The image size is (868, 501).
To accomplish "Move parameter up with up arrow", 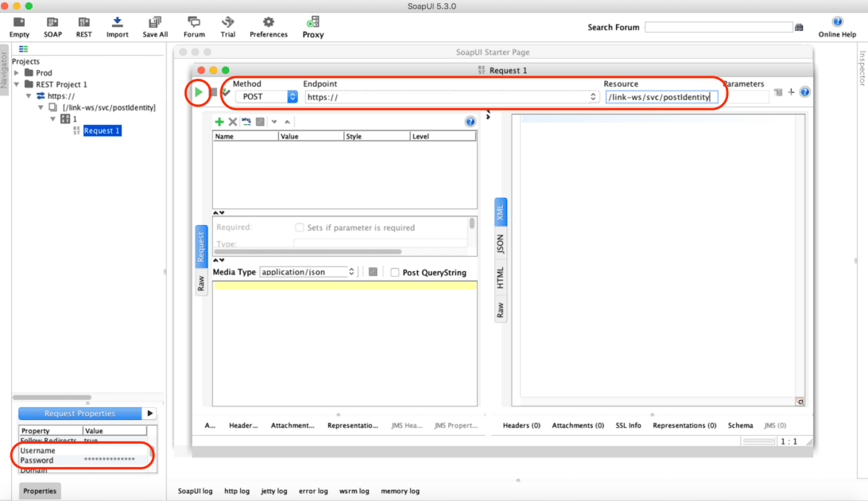I will click(287, 122).
